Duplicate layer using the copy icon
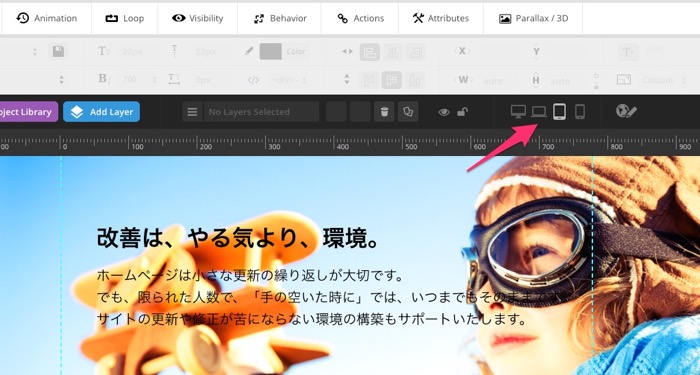The image size is (700, 375). pyautogui.click(x=408, y=112)
